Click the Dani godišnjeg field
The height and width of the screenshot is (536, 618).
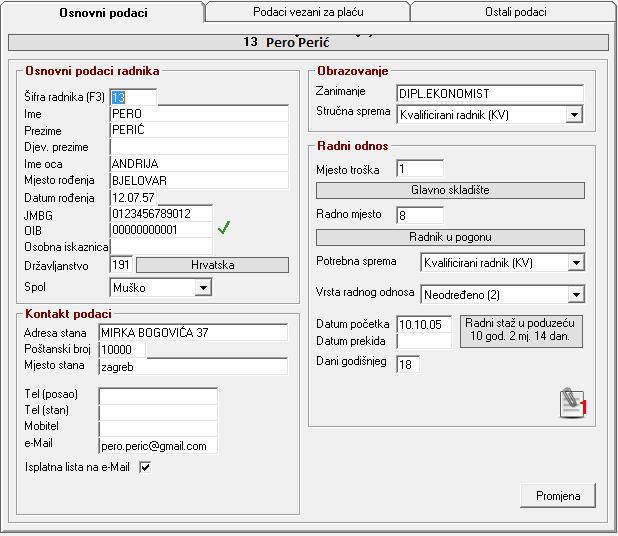click(x=408, y=363)
